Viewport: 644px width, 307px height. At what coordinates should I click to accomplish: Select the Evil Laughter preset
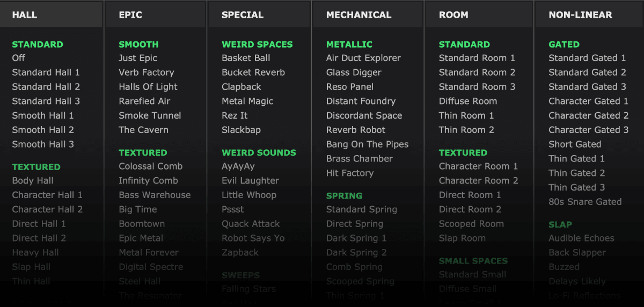[250, 181]
